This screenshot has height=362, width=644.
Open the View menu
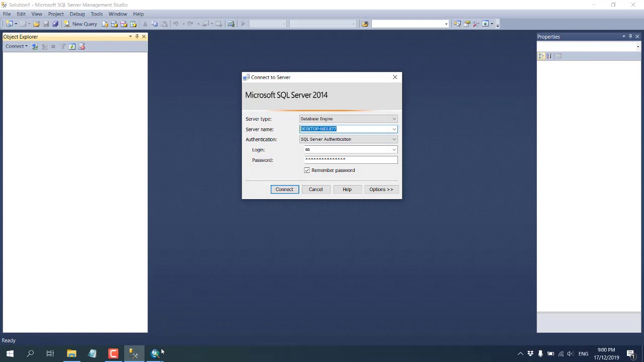pos(37,14)
